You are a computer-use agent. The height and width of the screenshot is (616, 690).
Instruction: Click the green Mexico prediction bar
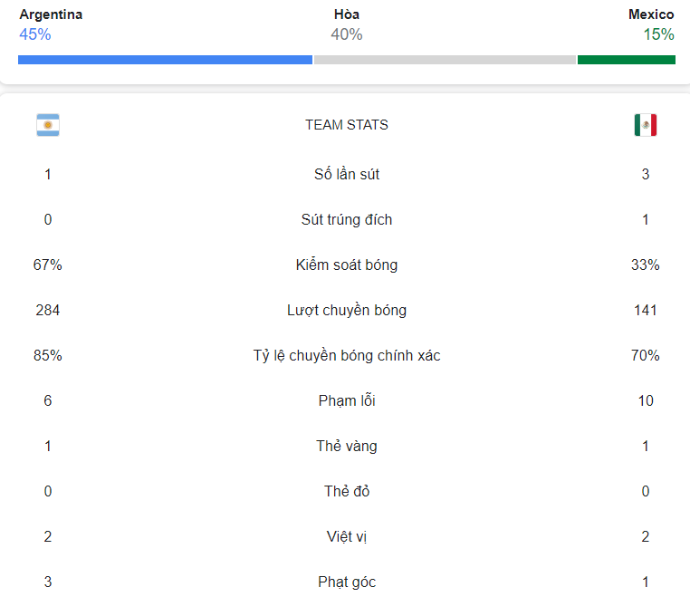click(627, 60)
